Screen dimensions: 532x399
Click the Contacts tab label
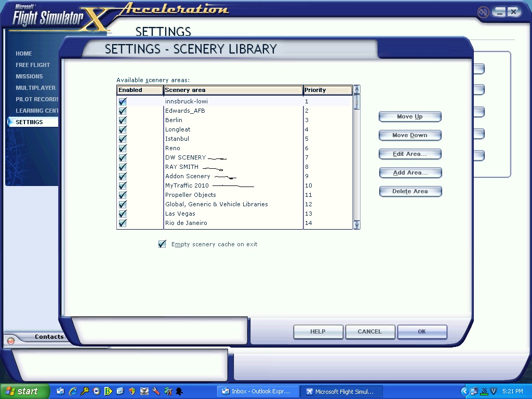point(49,337)
